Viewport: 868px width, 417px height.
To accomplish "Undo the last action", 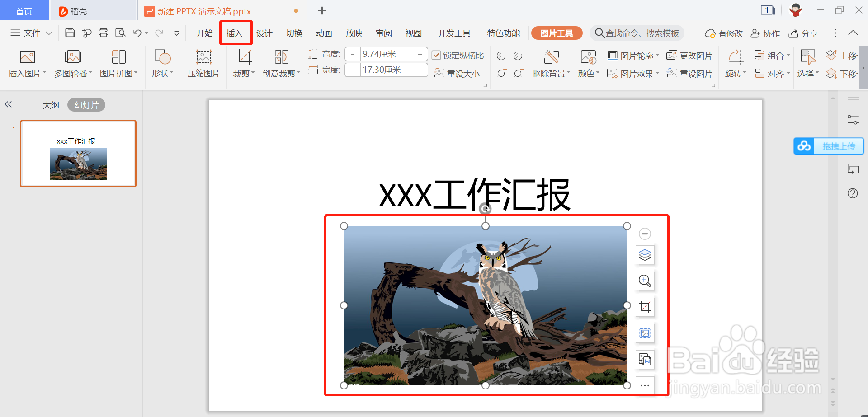I will [x=137, y=33].
